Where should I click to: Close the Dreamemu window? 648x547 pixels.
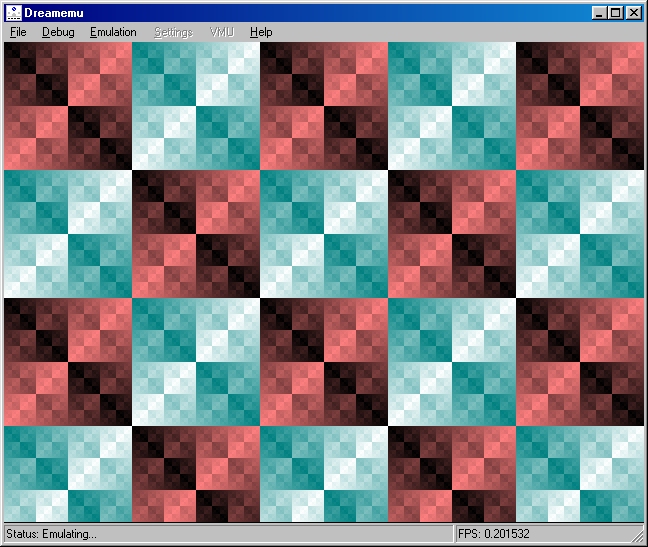click(634, 13)
